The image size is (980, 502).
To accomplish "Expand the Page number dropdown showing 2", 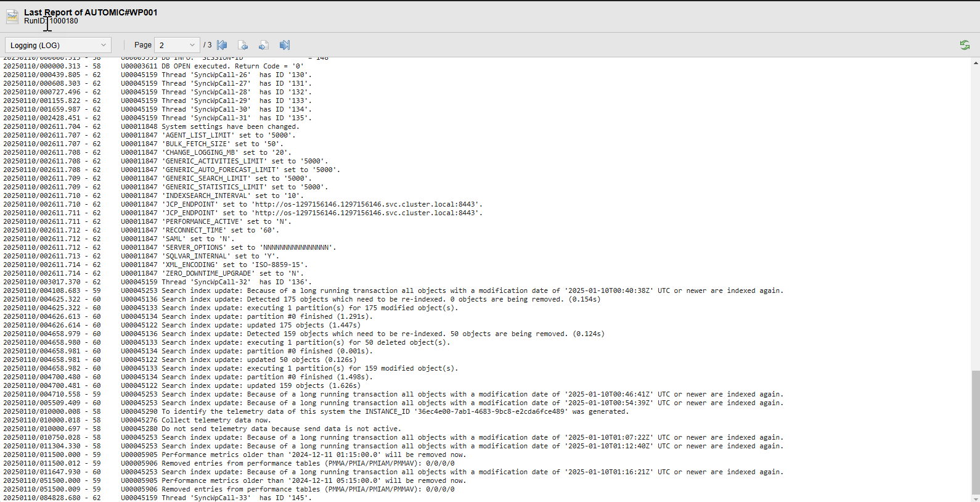I will tap(177, 45).
